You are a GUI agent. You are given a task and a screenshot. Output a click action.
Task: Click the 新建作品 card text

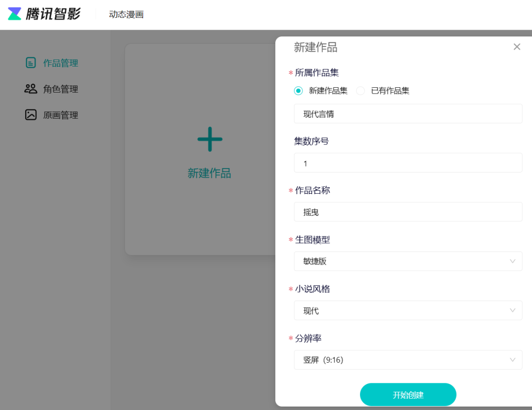[x=210, y=173]
